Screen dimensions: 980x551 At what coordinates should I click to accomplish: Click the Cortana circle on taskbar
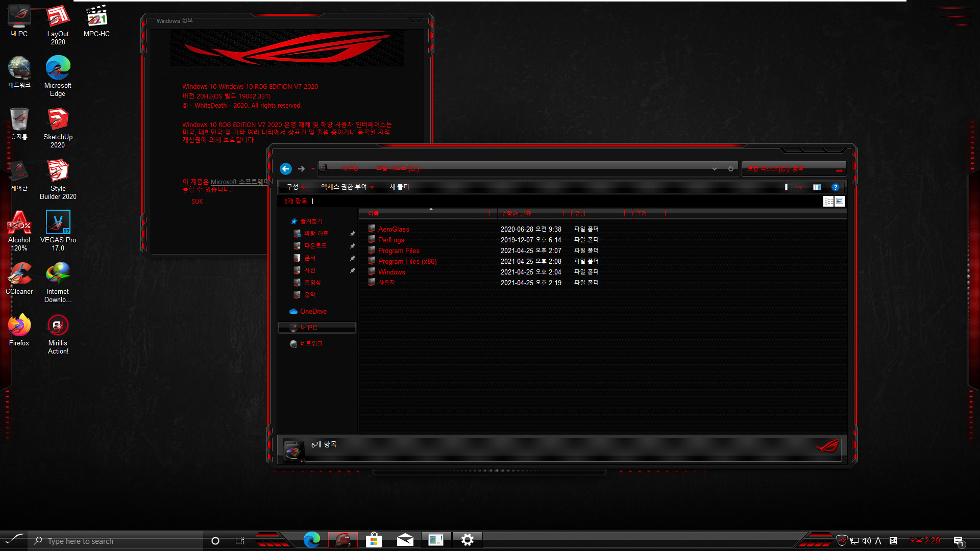[x=215, y=541]
